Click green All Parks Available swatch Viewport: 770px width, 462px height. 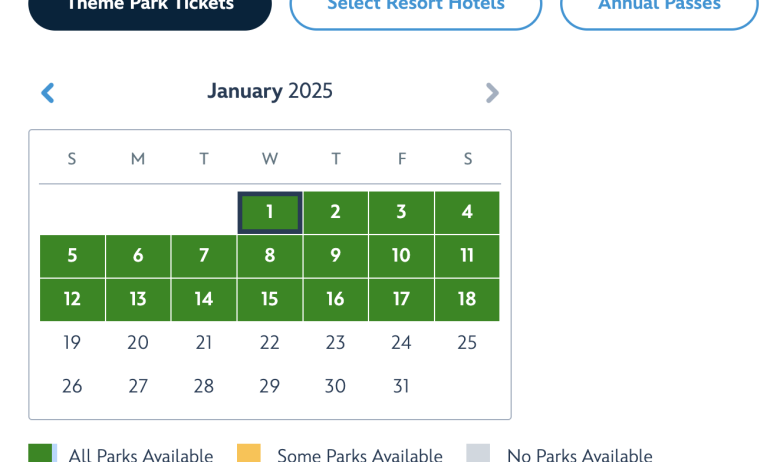(42, 453)
